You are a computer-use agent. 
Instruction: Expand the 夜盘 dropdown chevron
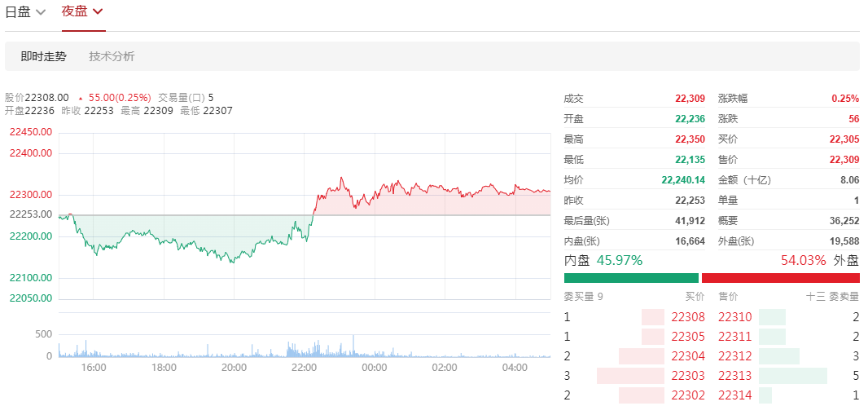point(98,11)
